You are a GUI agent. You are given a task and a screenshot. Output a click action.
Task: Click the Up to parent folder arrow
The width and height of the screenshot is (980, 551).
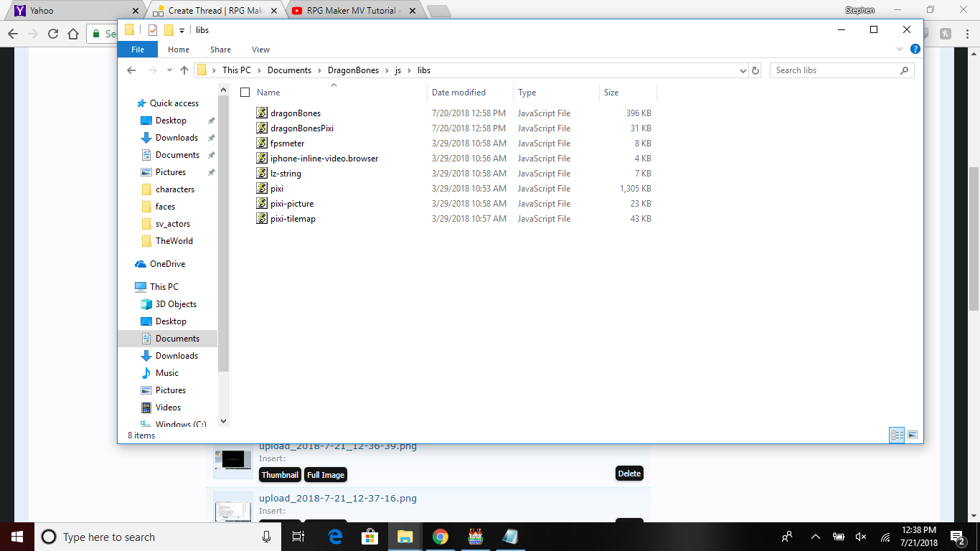[x=184, y=70]
